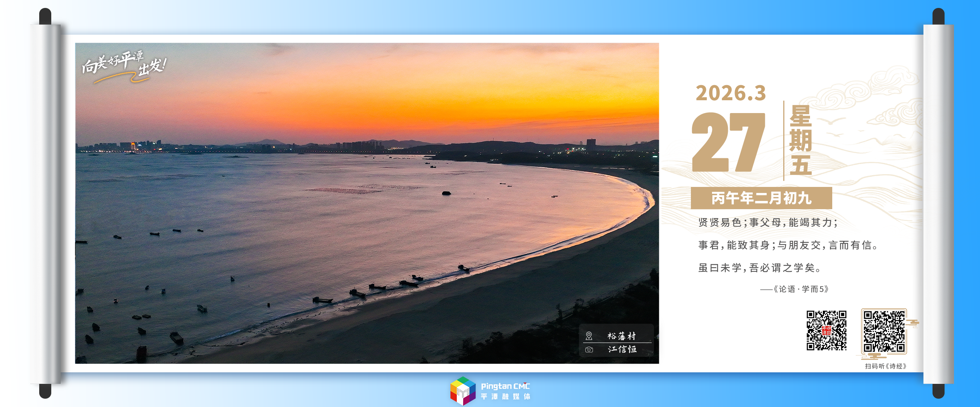Click the photographer name 江信恒
Screen dimensions: 980x407
point(622,349)
